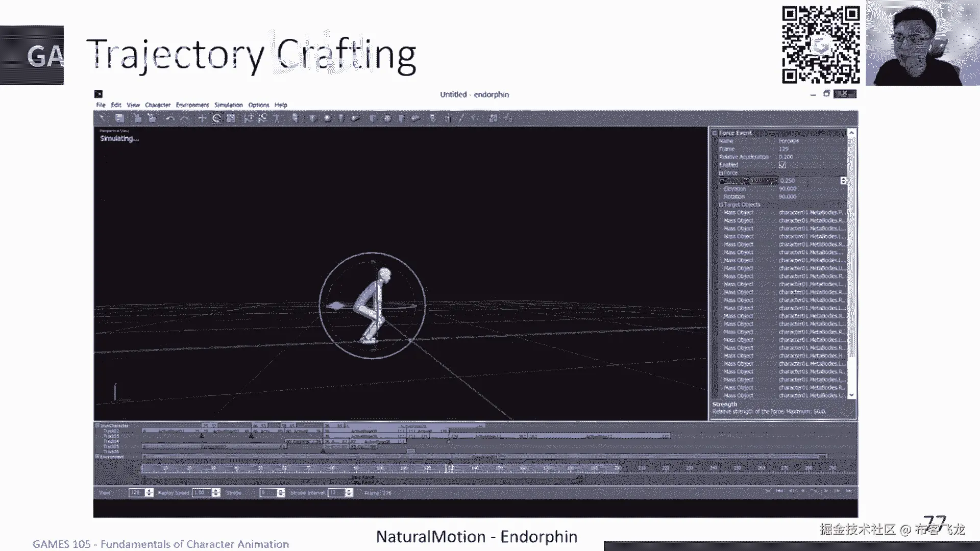Screen dimensions: 980x551
Task: Collapse the Force Event section
Action: [715, 133]
